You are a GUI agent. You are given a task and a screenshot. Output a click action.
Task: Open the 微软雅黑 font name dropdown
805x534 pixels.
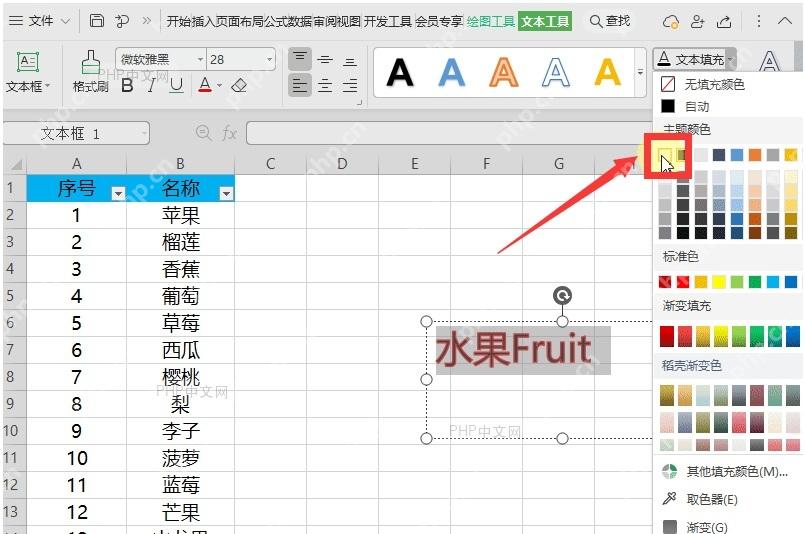(x=201, y=60)
